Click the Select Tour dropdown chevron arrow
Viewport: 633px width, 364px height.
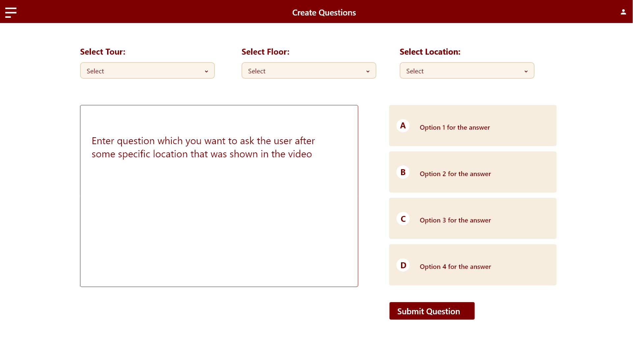206,71
